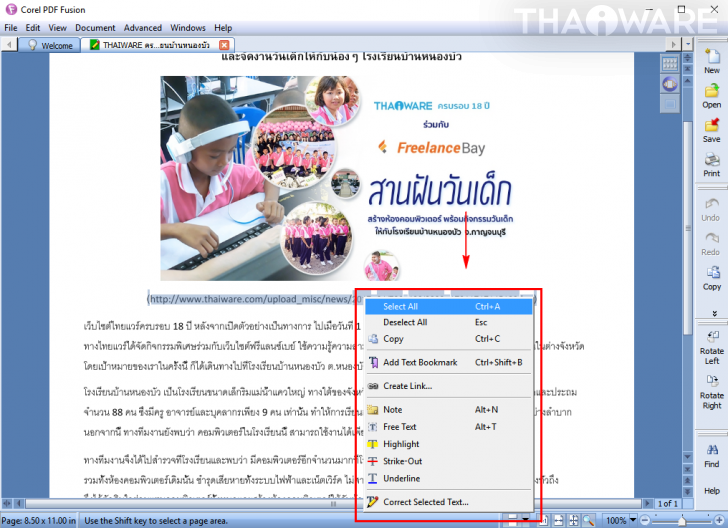Open the View menu
Image resolution: width=728 pixels, height=528 pixels.
click(58, 28)
